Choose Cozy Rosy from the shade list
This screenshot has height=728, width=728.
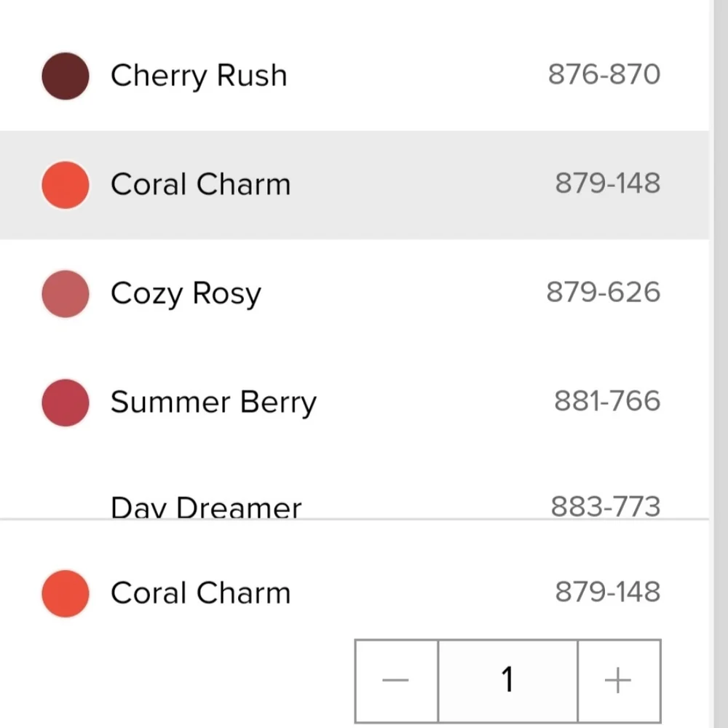tap(186, 293)
